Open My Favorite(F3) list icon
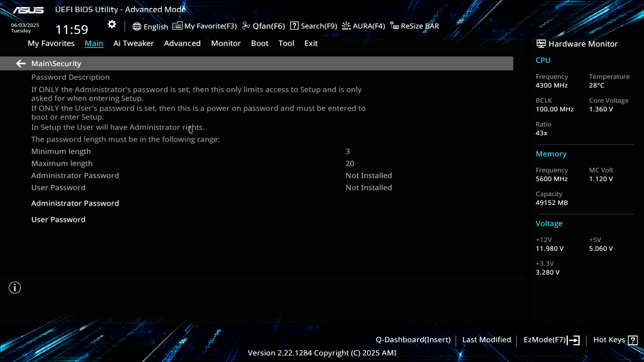This screenshot has width=644, height=362. [x=177, y=26]
